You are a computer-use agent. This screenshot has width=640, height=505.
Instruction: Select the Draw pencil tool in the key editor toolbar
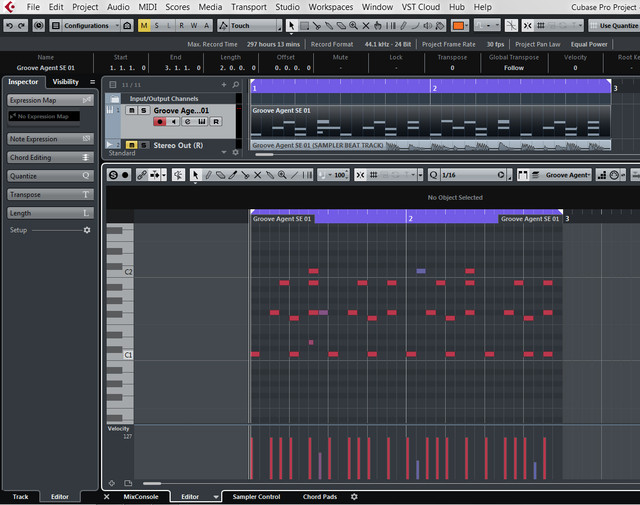pyautogui.click(x=208, y=175)
